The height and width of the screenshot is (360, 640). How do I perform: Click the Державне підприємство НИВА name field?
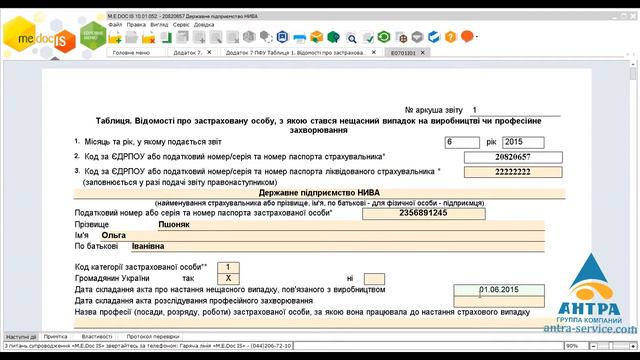tap(319, 193)
